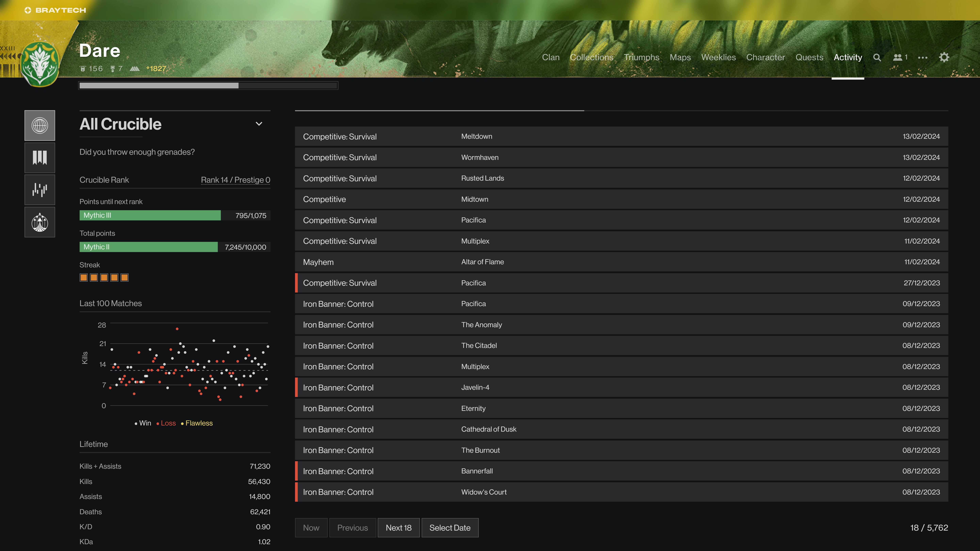This screenshot has height=551, width=980.
Task: Click the Next 18 button
Action: [x=398, y=528]
